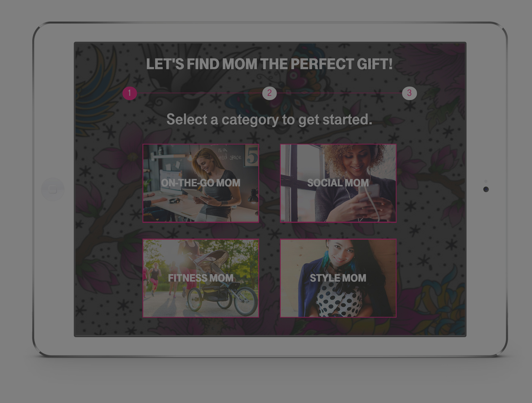Click the iPad front camera lens
This screenshot has height=403, width=532.
coord(486,189)
